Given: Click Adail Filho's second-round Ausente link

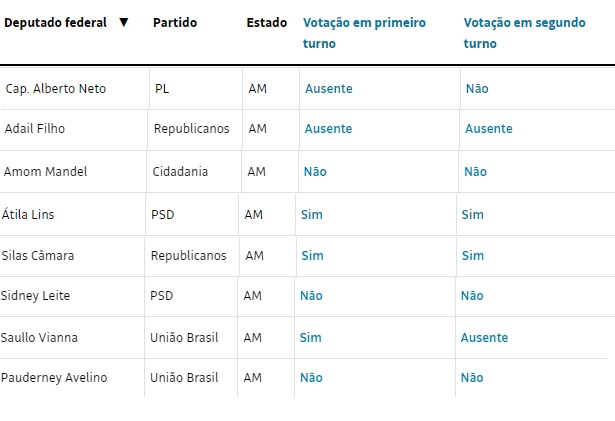Looking at the screenshot, I should click(x=489, y=129).
